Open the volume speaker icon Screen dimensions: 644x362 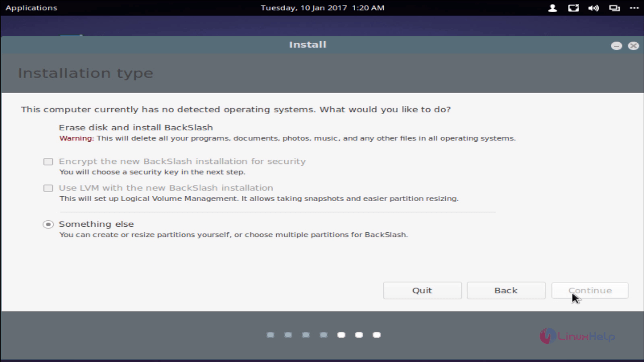tap(594, 8)
